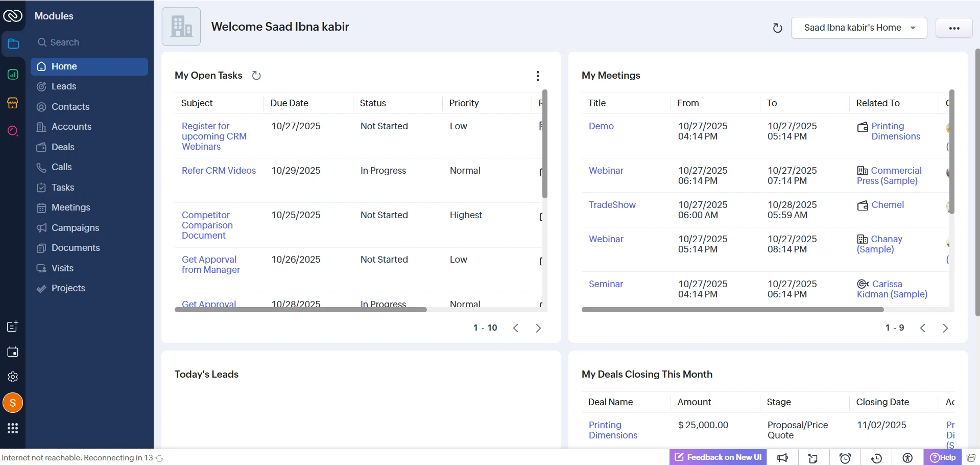Image resolution: width=980 pixels, height=465 pixels.
Task: Open Saad Ibna kabir's Home dropdown
Action: pyautogui.click(x=858, y=28)
